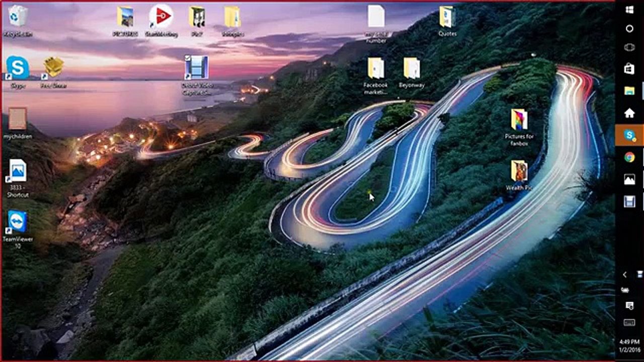644x362 pixels.
Task: Open the 3833 - Shortcut image file
Action: tap(18, 178)
